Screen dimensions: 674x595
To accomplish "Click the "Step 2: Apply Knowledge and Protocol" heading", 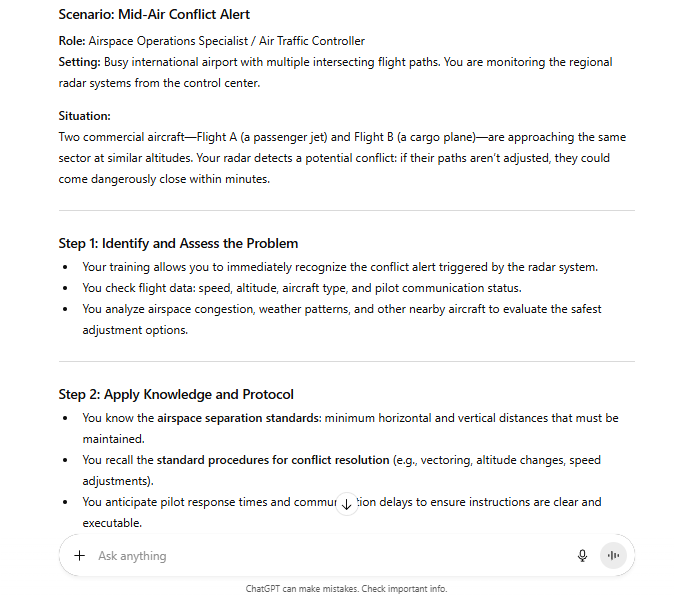I will coord(176,394).
